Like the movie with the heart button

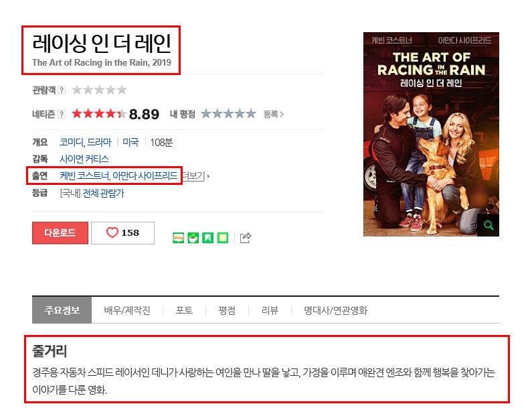click(x=122, y=232)
